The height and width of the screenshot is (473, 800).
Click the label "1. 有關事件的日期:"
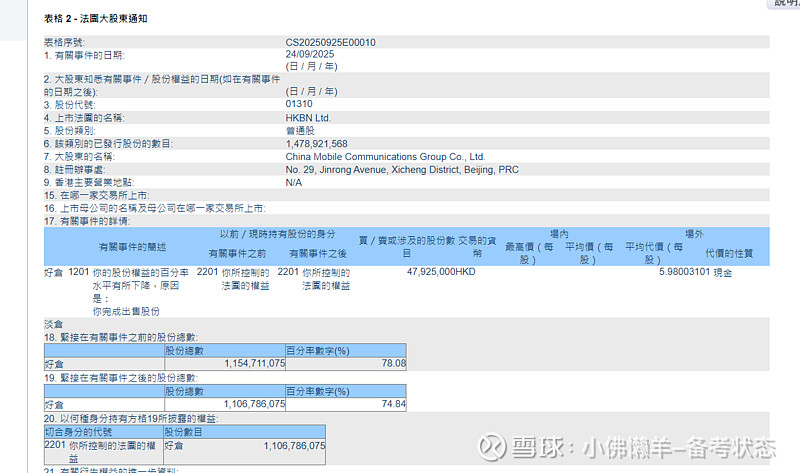click(x=84, y=55)
